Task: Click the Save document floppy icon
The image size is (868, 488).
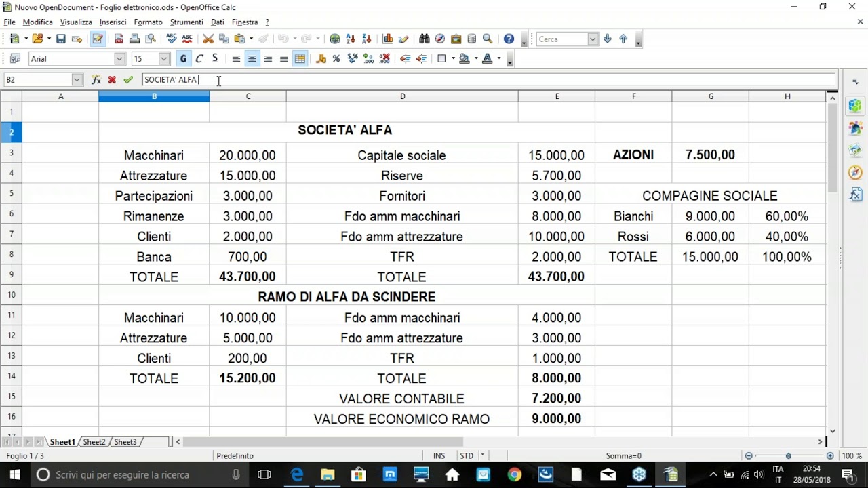Action: pyautogui.click(x=61, y=39)
